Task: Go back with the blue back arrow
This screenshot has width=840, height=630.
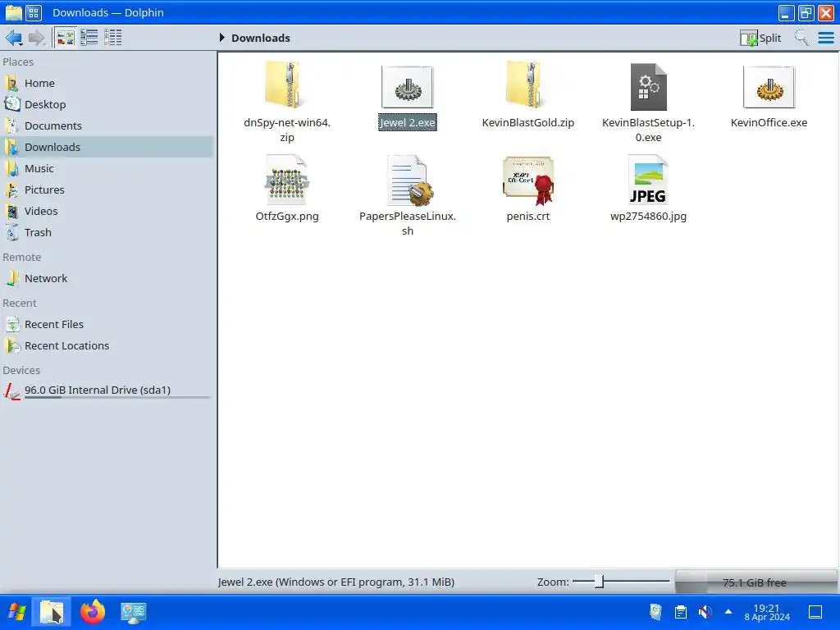Action: tap(13, 38)
